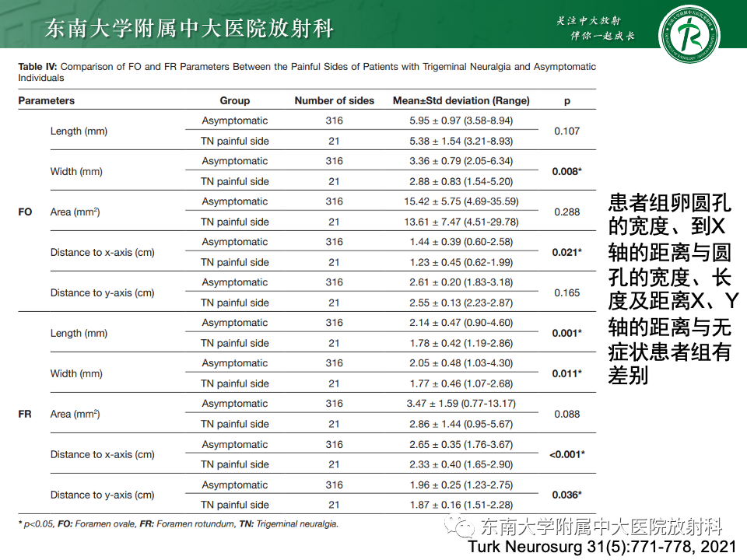The width and height of the screenshot is (747, 560).
Task: Click the value 2.05 ± 0.48 (1.03-4.30)
Action: [461, 363]
